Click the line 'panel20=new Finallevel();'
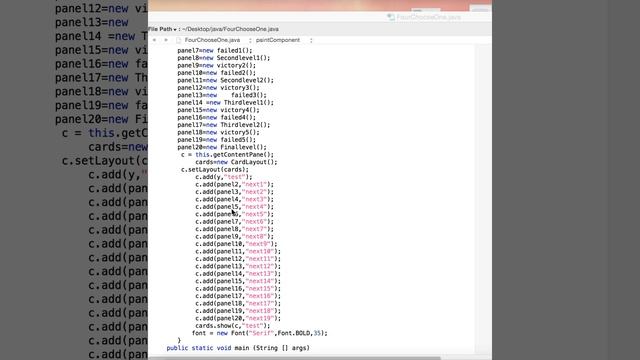Screen dimensions: 640x360 [x=222, y=147]
